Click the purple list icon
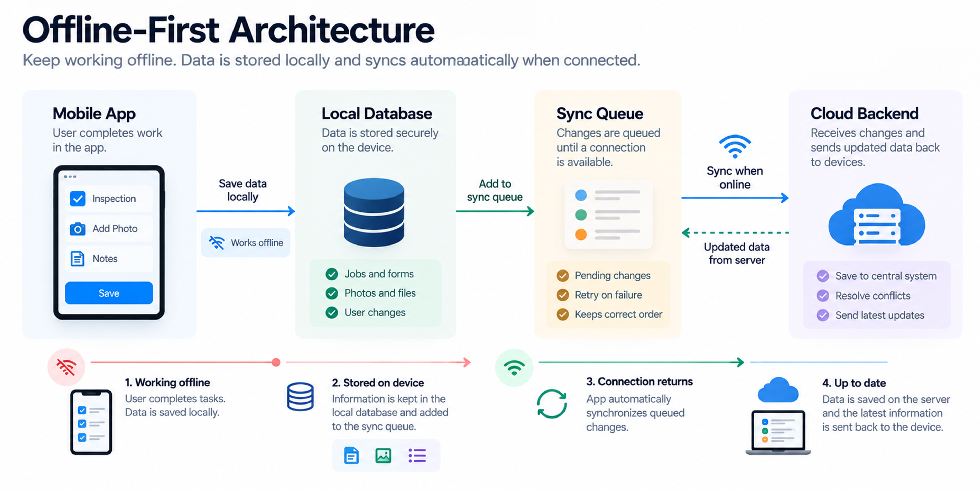980x490 pixels. tap(417, 455)
